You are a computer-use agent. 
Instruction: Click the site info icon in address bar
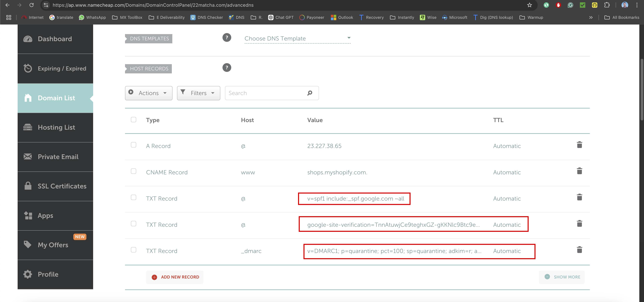tap(46, 5)
